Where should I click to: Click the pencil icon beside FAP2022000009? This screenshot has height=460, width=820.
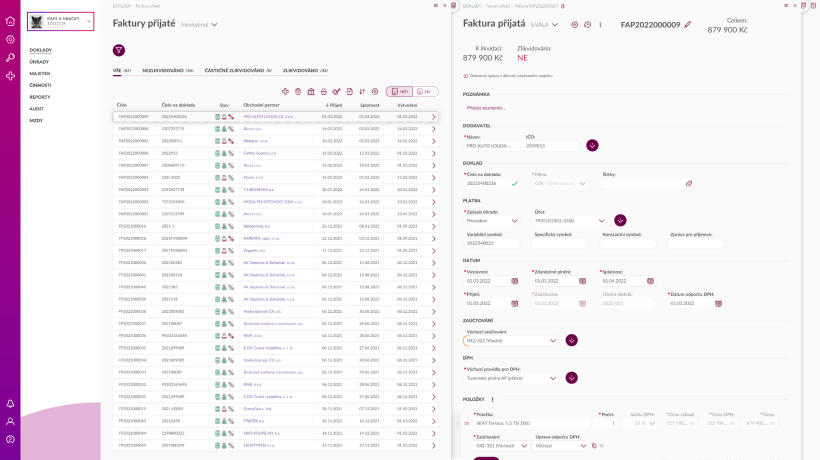688,25
